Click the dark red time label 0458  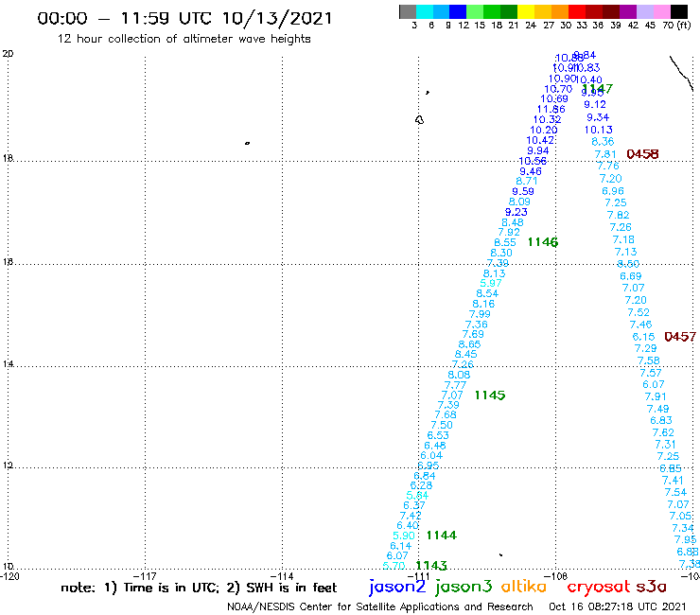point(642,154)
